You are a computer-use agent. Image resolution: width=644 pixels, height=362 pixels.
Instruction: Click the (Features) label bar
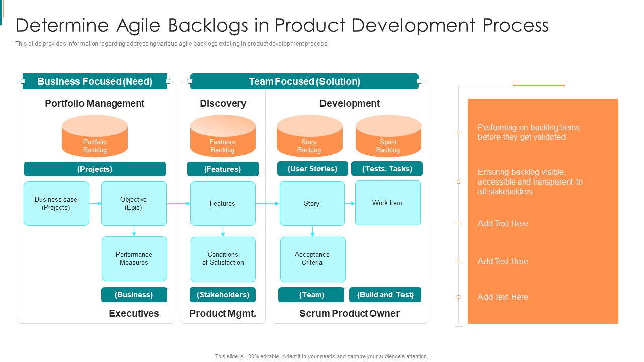223,169
